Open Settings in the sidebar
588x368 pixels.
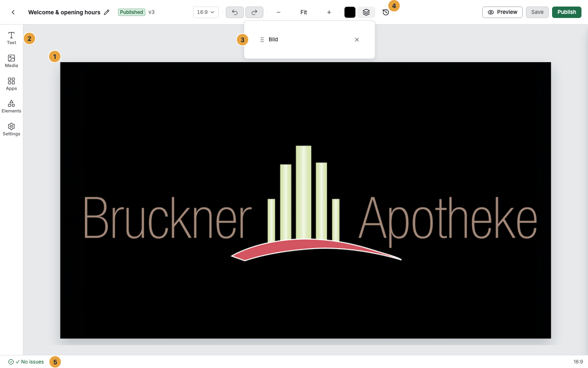coord(11,129)
